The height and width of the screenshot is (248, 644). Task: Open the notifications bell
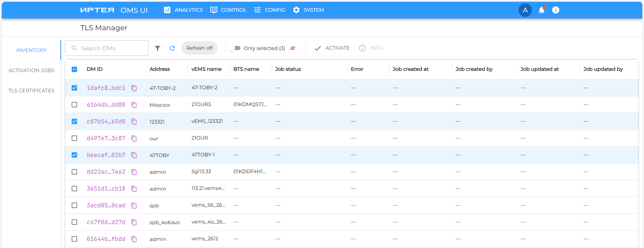coord(541,10)
